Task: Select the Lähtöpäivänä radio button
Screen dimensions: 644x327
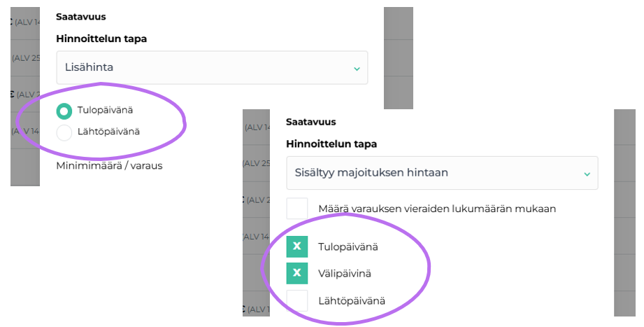Action: [64, 132]
